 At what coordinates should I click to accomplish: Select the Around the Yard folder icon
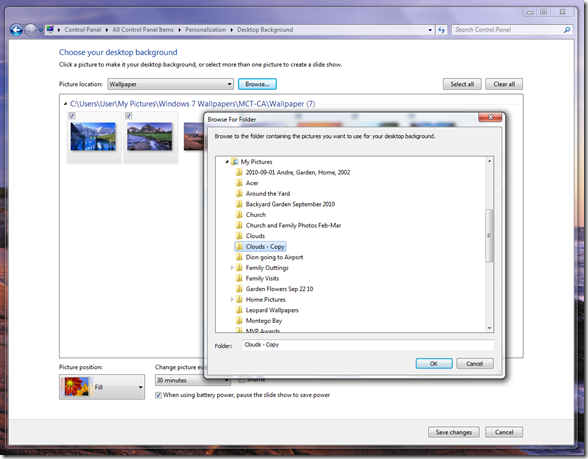click(239, 194)
